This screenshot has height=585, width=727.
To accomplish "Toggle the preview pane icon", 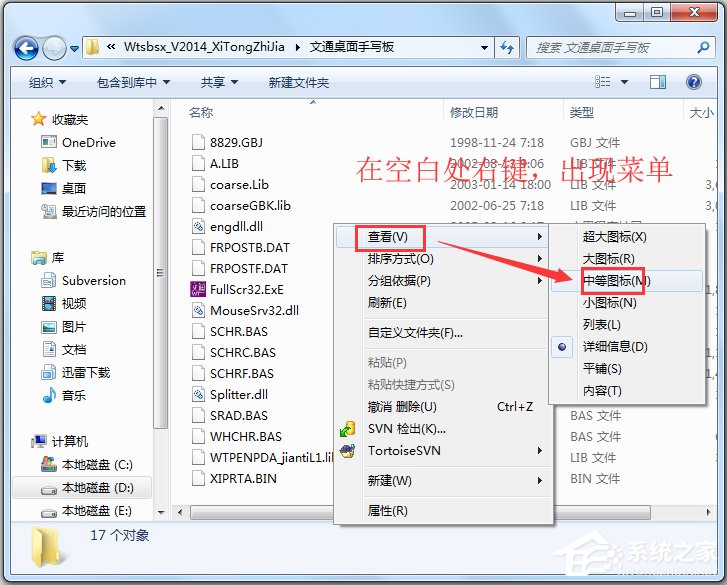I will click(x=658, y=82).
